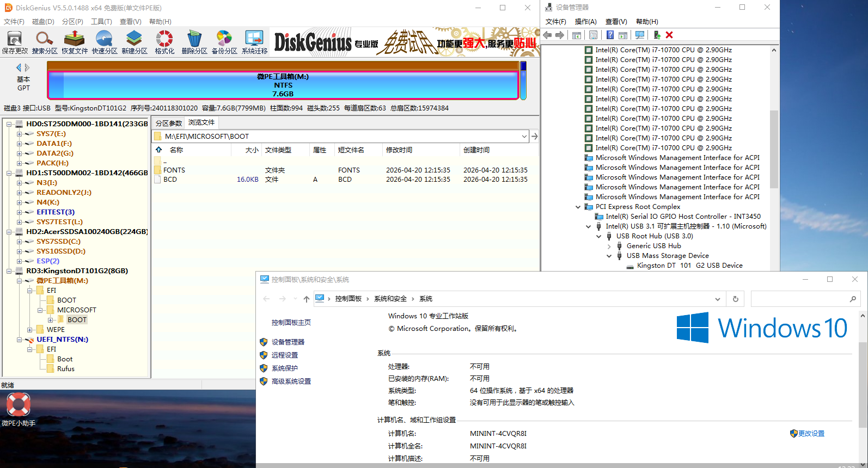The height and width of the screenshot is (468, 868).
Task: Click the control panel search field
Action: click(799, 299)
